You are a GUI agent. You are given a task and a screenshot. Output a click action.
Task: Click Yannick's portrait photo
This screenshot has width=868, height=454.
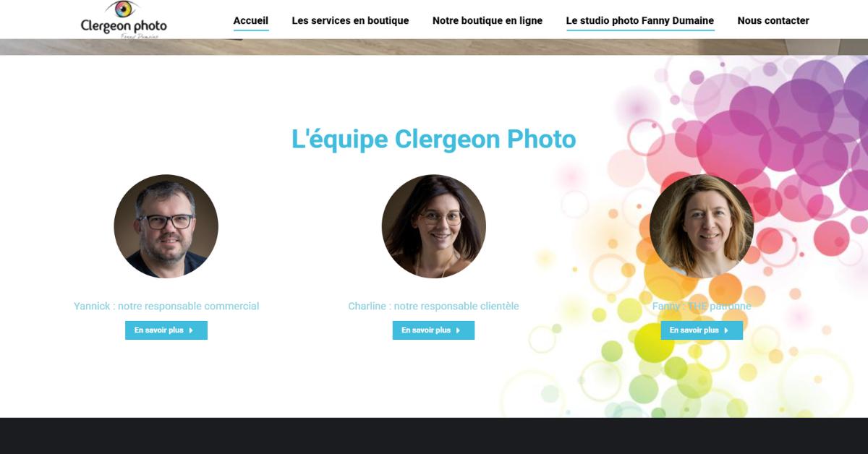[166, 226]
